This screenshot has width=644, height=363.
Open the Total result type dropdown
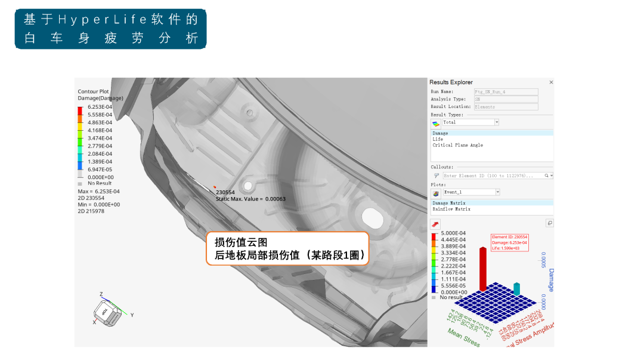pyautogui.click(x=497, y=122)
